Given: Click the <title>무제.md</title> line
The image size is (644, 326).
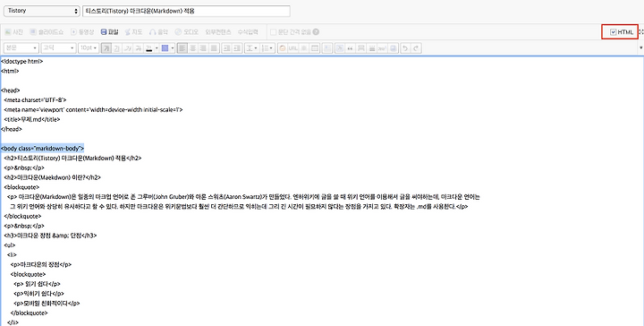Looking at the screenshot, I should tap(32, 119).
